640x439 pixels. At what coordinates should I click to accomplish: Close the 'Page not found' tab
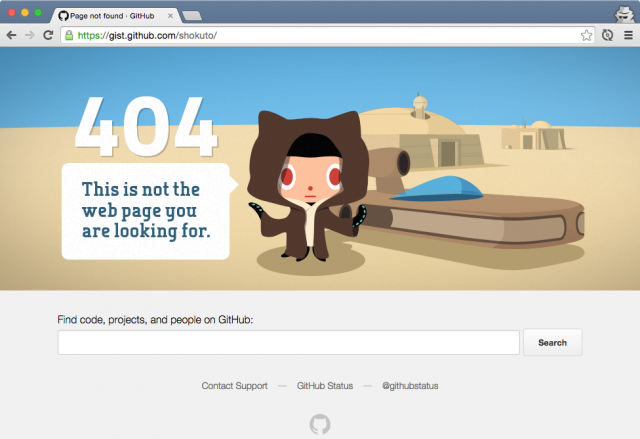pyautogui.click(x=168, y=16)
